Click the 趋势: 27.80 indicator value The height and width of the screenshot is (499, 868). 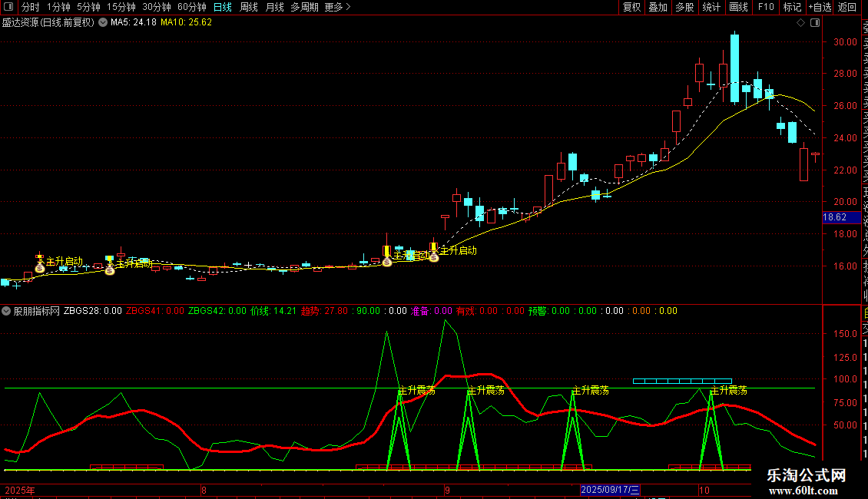click(324, 311)
